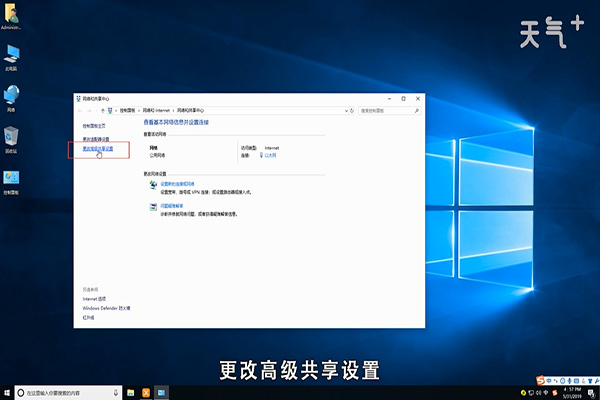The image size is (600, 400).
Task: Click the magnifier icon in control panel search
Action: [417, 111]
